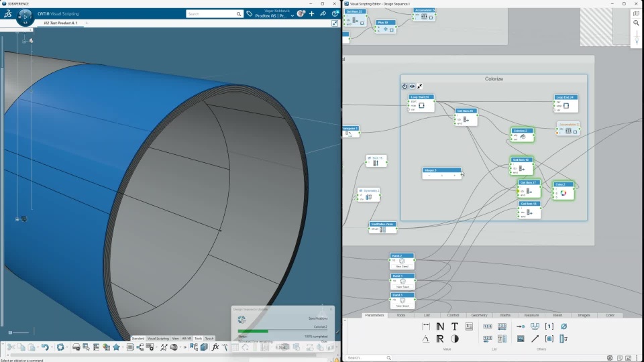Screen dimensions: 644x362
Task: Open the credentials dropdown beside Prodtex AS
Action: (x=292, y=16)
